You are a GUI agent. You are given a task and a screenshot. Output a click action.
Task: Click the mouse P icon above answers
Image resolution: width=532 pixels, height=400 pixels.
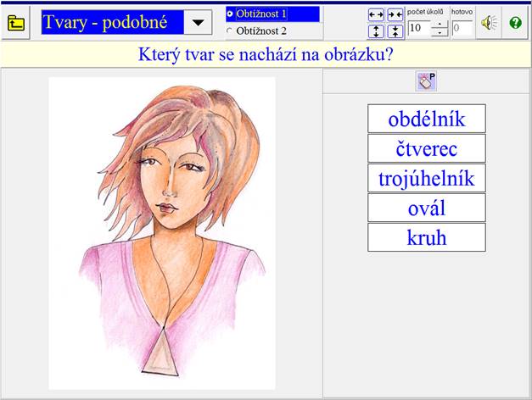tap(427, 81)
